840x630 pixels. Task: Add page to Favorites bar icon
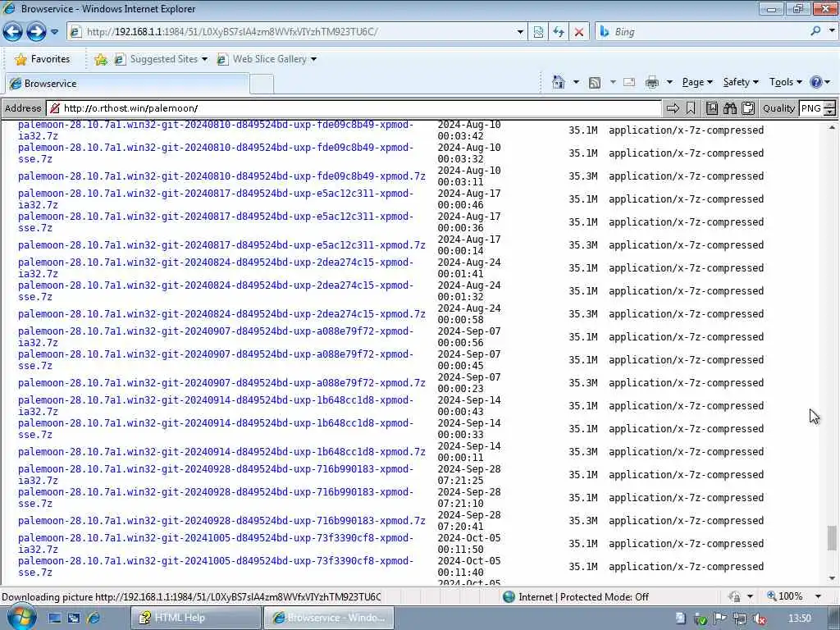100,59
